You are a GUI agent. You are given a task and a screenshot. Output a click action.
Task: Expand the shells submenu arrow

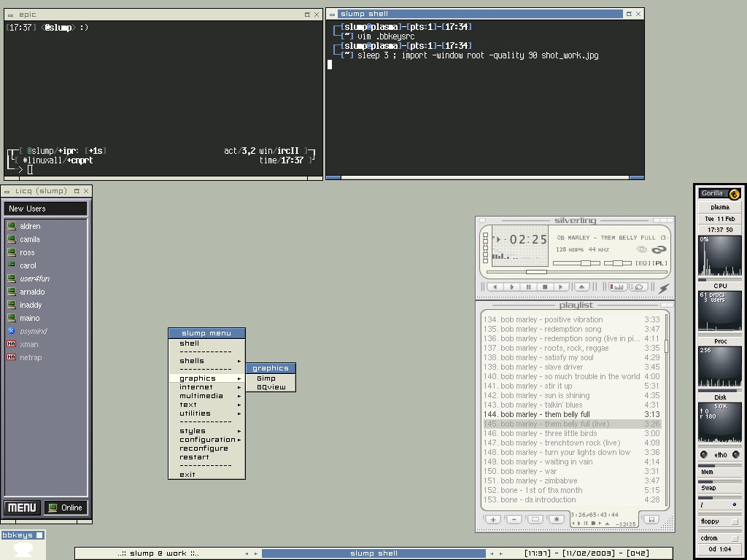(239, 361)
